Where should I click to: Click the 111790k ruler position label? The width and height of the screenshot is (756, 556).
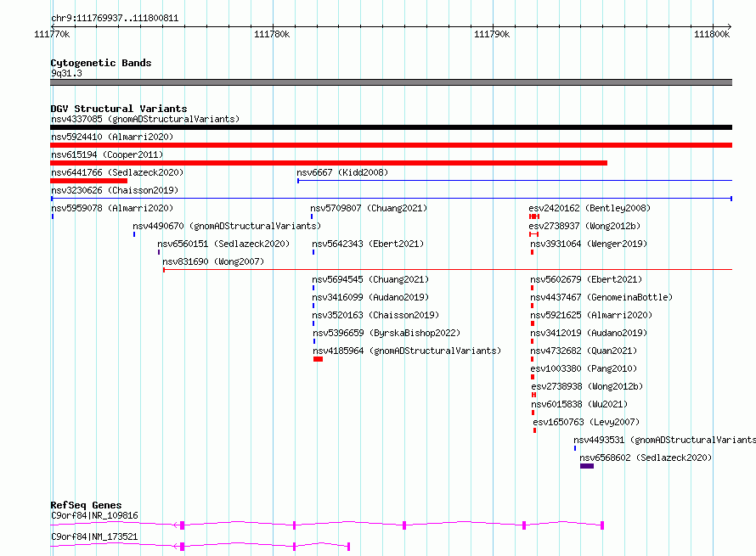pyautogui.click(x=492, y=34)
